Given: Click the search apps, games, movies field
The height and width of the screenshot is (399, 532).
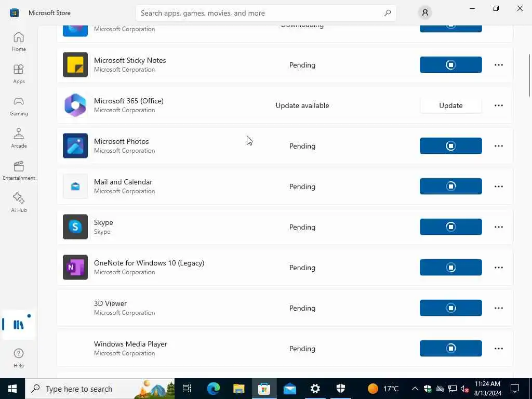Looking at the screenshot, I should (x=265, y=13).
